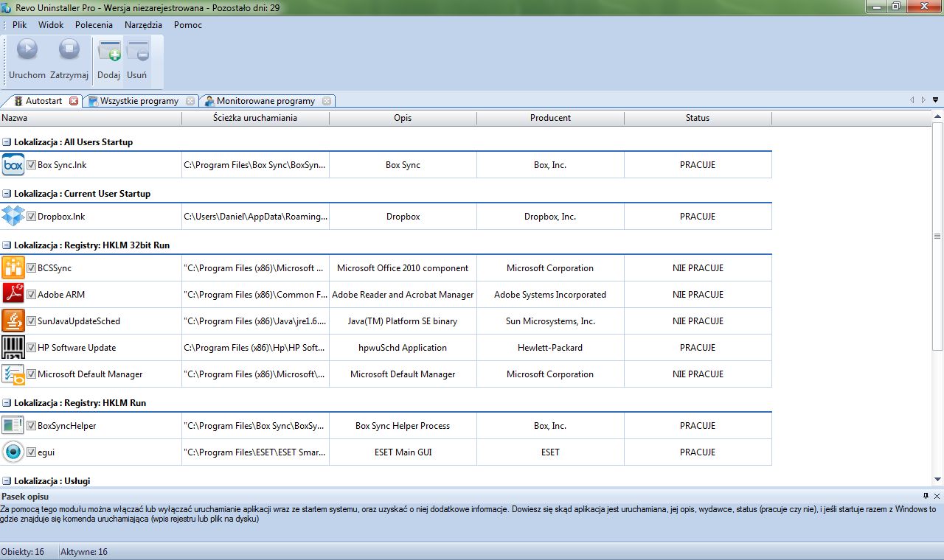Click Box Sync Helper Process description cell
This screenshot has height=560, width=944.
coord(403,426)
